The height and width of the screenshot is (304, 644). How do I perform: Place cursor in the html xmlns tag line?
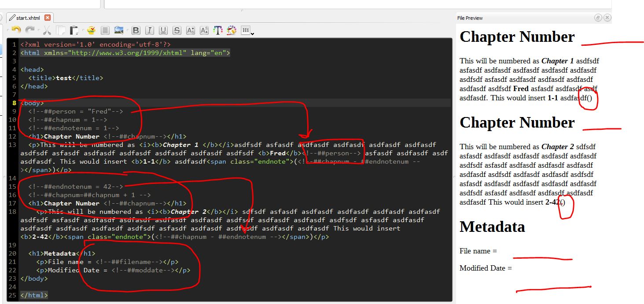tap(125, 53)
